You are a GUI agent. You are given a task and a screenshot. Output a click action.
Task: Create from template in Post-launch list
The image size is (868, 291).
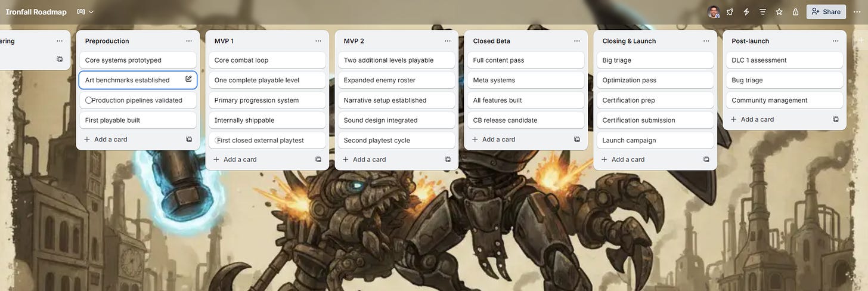(x=836, y=119)
